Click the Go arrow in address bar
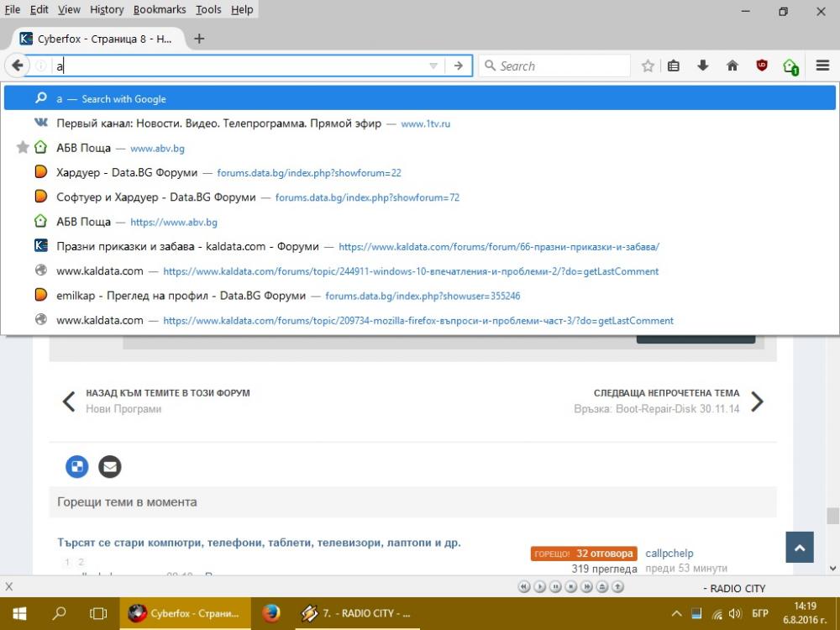The height and width of the screenshot is (630, 840). [x=458, y=66]
